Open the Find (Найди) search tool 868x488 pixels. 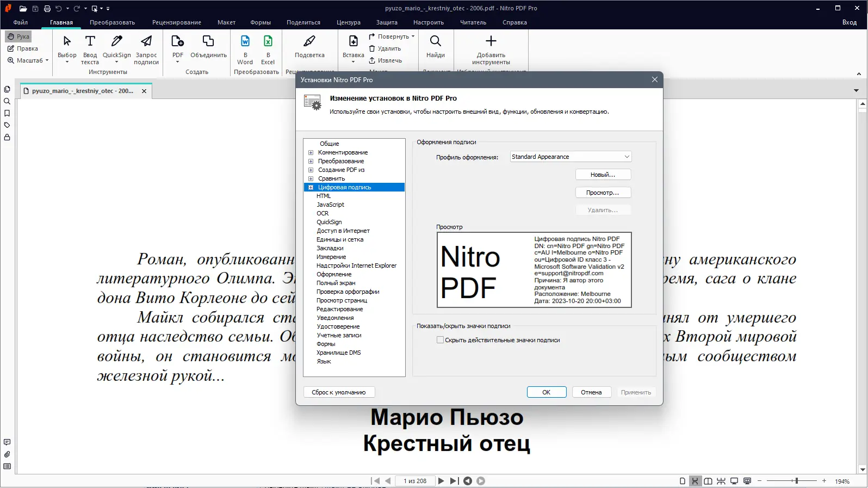435,42
